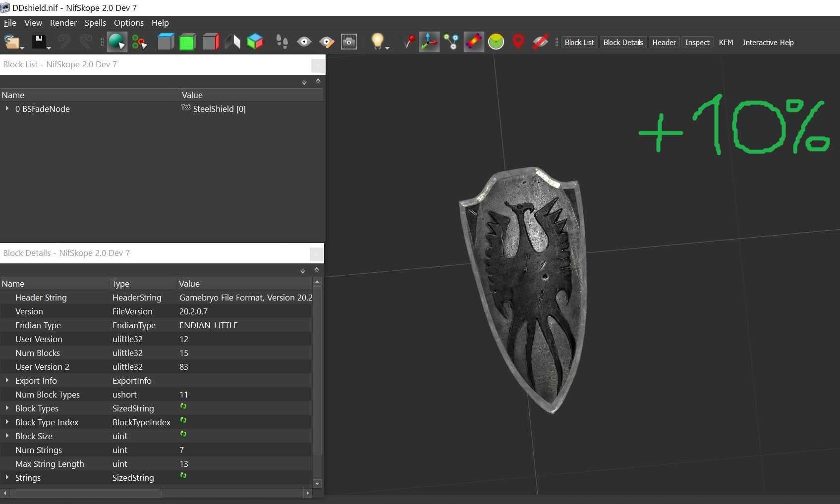The width and height of the screenshot is (840, 504).
Task: Expand the Export Info row
Action: [x=7, y=380]
